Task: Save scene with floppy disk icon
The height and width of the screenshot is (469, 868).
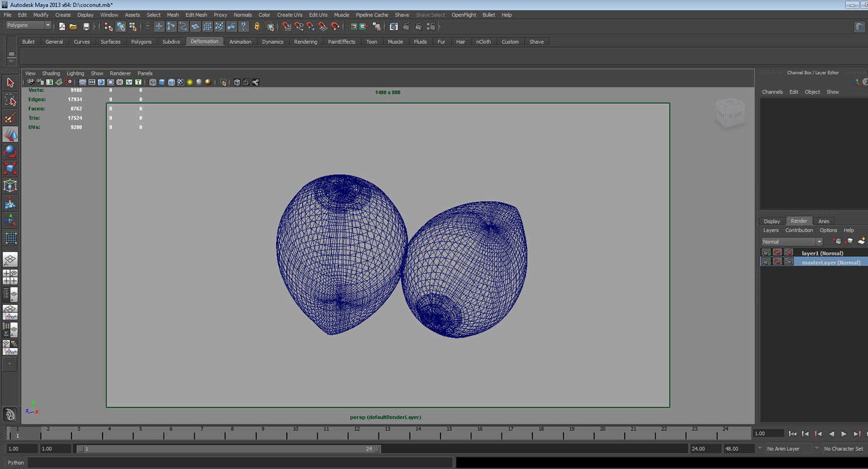Action: 86,26
